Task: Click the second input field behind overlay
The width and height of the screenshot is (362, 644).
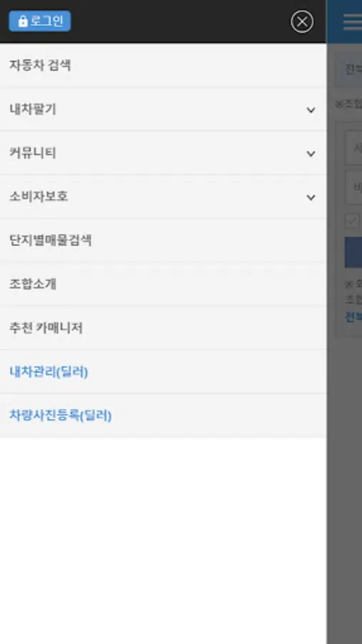Action: pos(353,187)
